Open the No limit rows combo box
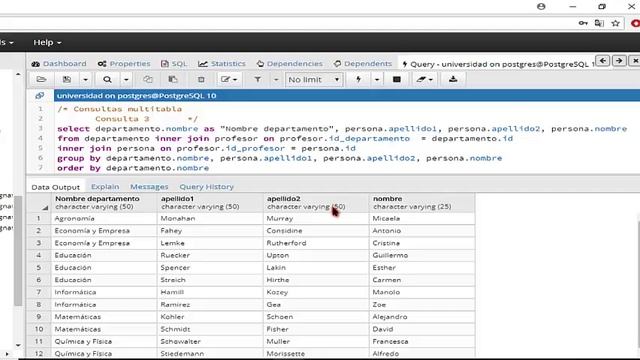 (x=313, y=80)
